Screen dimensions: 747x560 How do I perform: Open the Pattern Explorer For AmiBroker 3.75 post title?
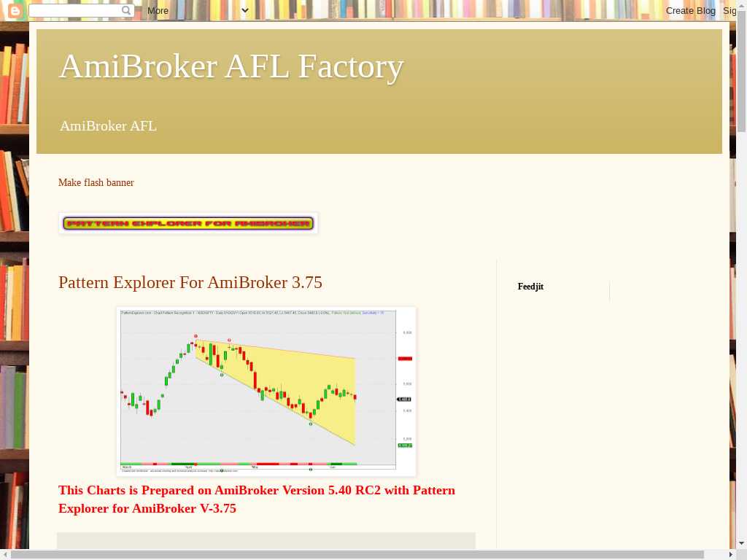190,282
